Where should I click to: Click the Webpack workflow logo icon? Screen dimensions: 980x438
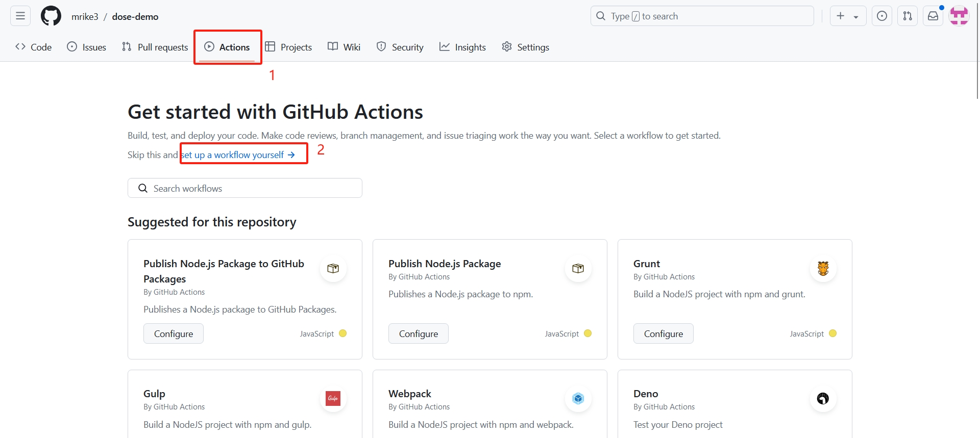point(578,399)
